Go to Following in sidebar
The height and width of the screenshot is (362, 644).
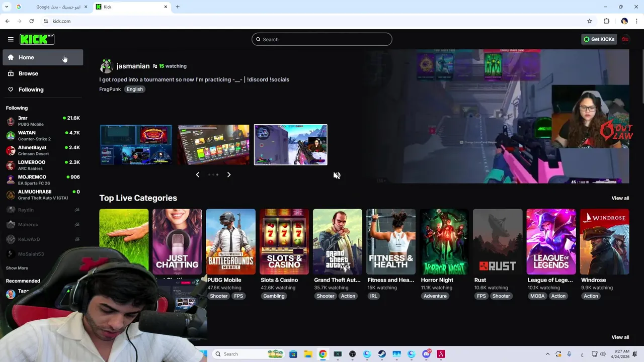click(x=43, y=89)
